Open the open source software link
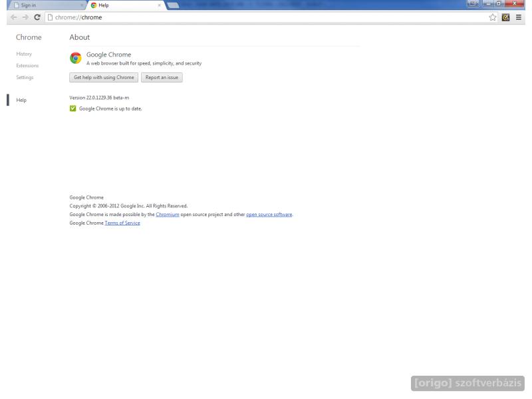Image resolution: width=532 pixels, height=399 pixels. [269, 214]
